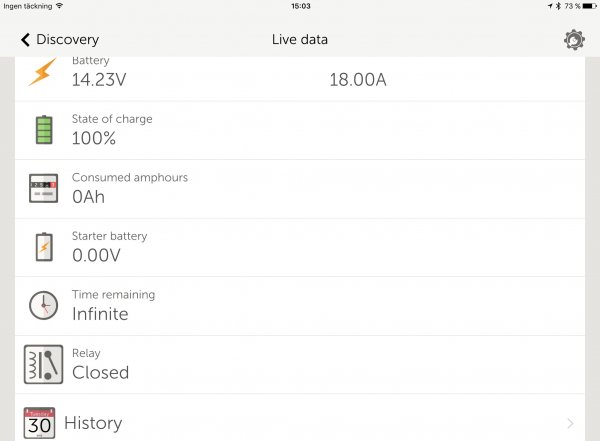The image size is (600, 441).
Task: Open settings via the gear icon
Action: (574, 40)
